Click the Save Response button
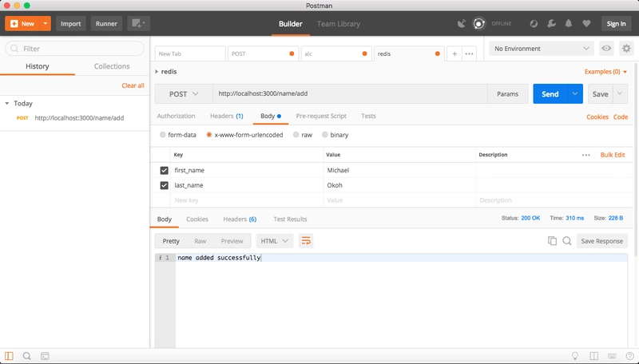 tap(602, 241)
